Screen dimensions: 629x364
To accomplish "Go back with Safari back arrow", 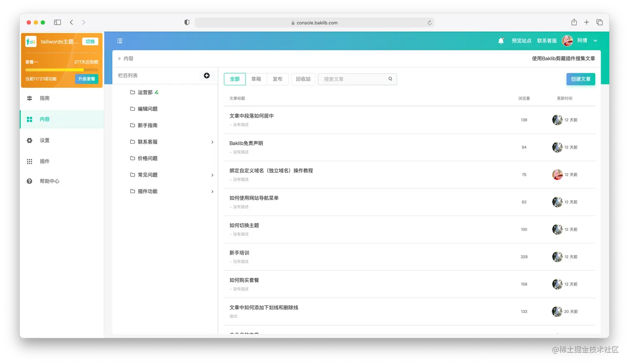I will 72,22.
